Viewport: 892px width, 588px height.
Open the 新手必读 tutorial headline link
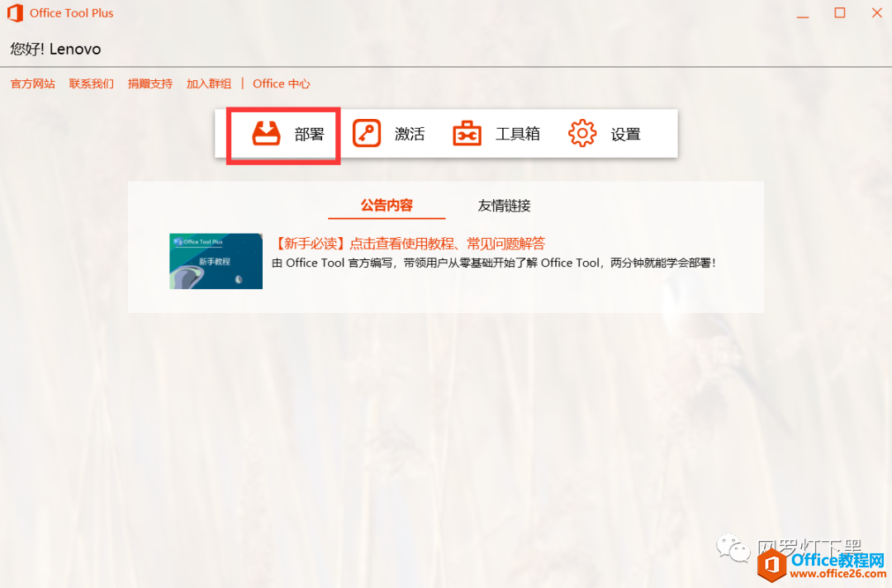tap(409, 244)
